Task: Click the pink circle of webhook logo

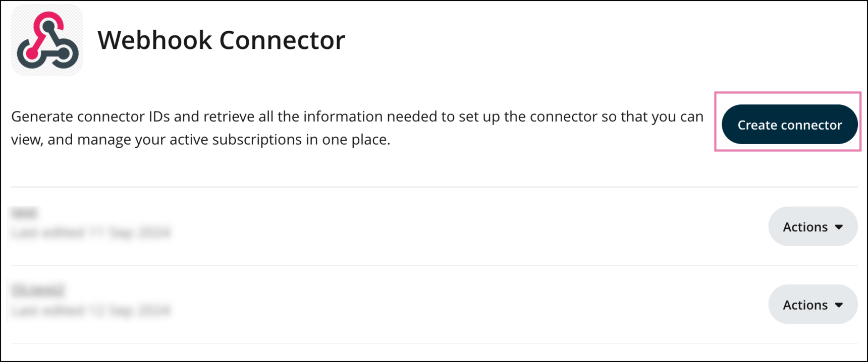Action: click(x=31, y=52)
